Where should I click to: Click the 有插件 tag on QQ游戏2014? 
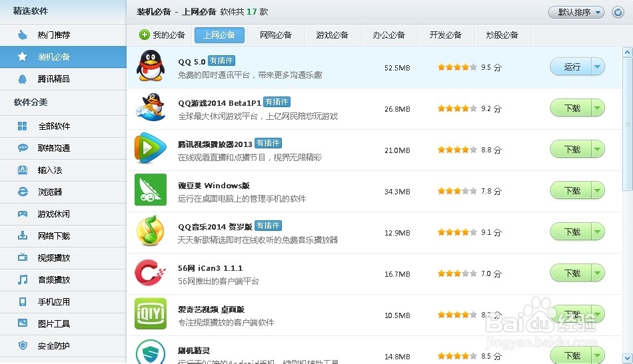click(277, 102)
